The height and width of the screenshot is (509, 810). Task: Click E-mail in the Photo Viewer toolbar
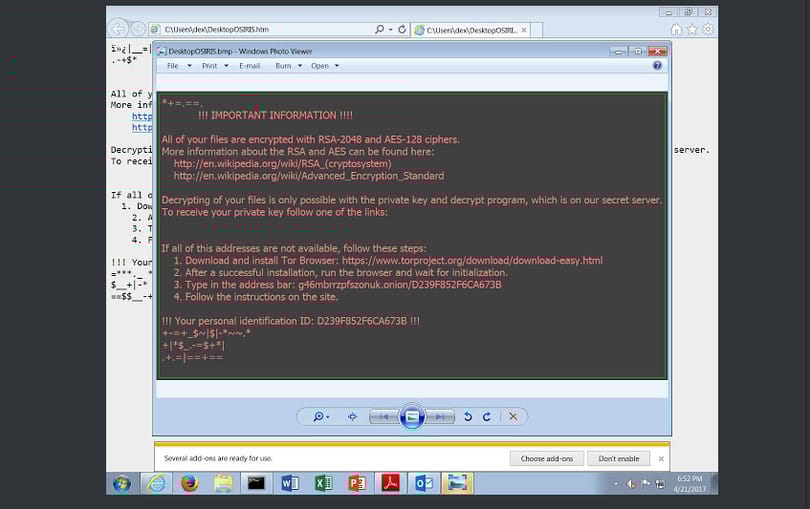[250, 66]
